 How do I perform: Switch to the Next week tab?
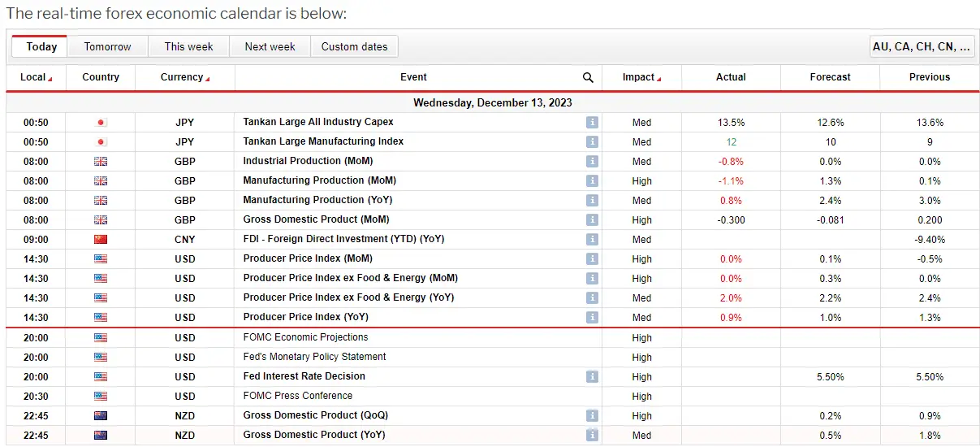[270, 46]
